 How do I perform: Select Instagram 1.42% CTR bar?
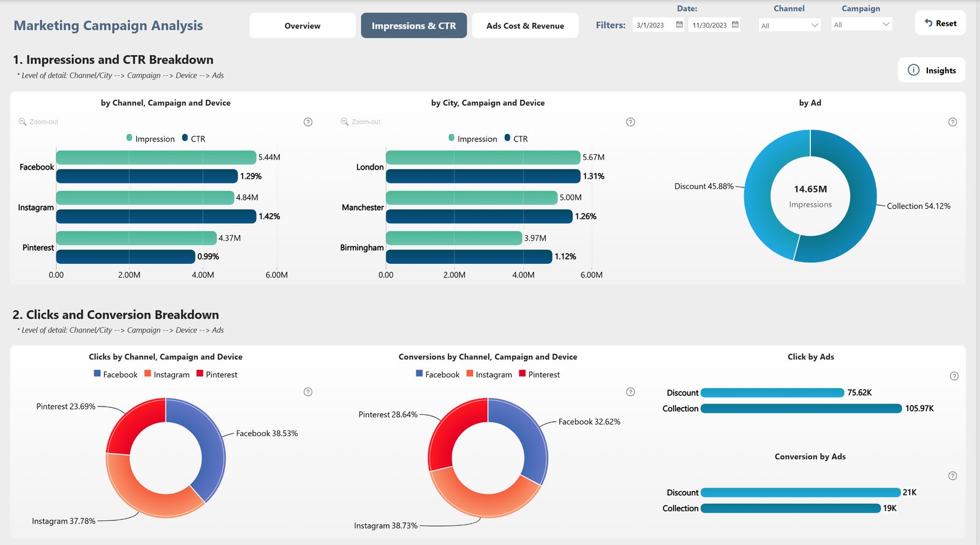click(156, 216)
